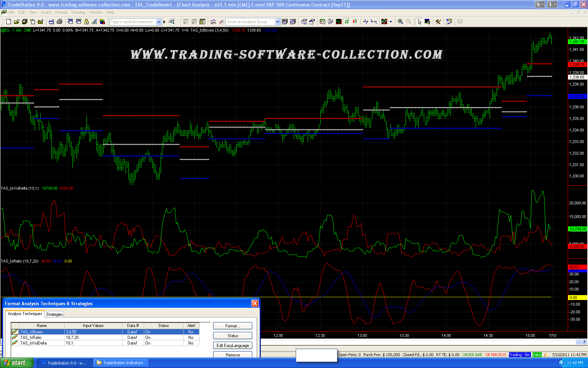Click the hammer tools icon
Screen dimensions: 588x368
click(x=438, y=22)
